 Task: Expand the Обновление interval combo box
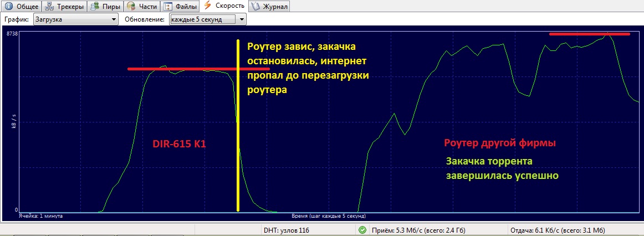208,19
